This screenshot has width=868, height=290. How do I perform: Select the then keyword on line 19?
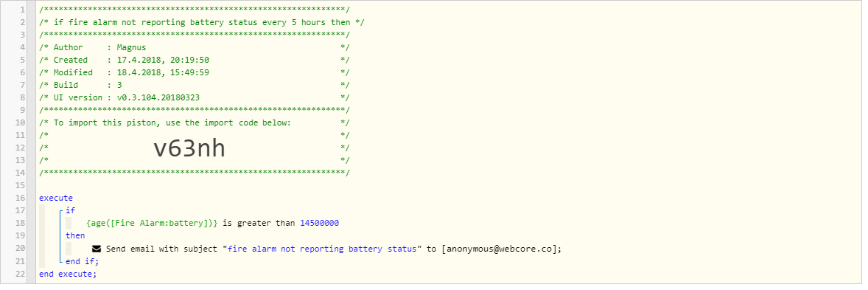[75, 235]
